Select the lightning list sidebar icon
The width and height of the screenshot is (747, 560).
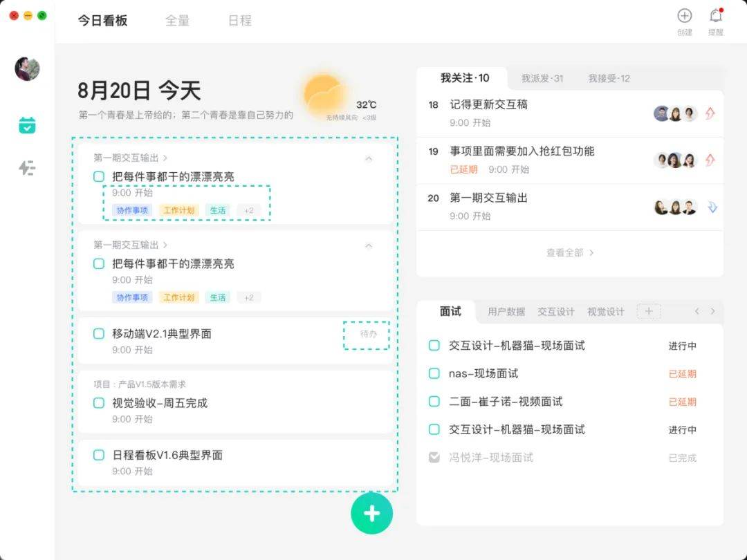pos(27,167)
